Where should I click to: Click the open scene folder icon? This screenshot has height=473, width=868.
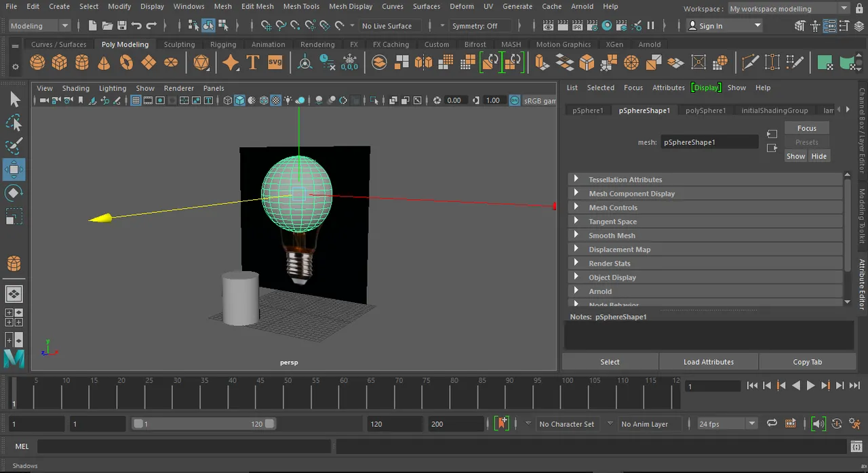[107, 26]
